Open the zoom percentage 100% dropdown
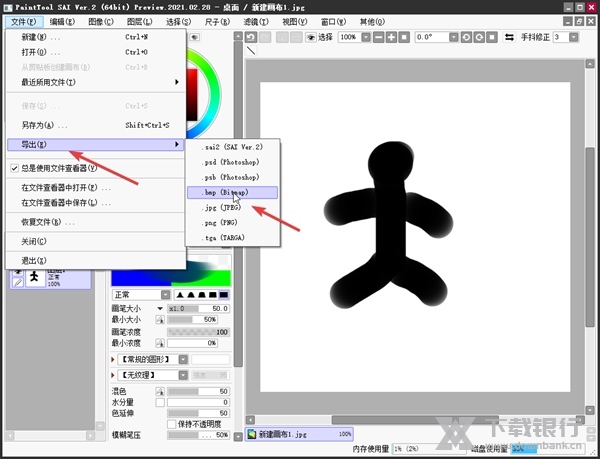The image size is (600, 459). point(353,36)
